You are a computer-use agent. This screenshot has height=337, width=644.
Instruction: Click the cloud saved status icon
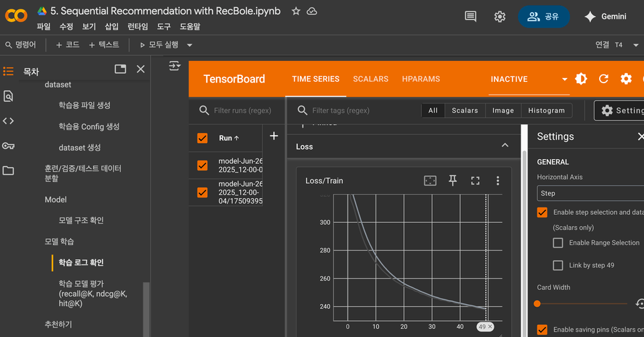(312, 11)
